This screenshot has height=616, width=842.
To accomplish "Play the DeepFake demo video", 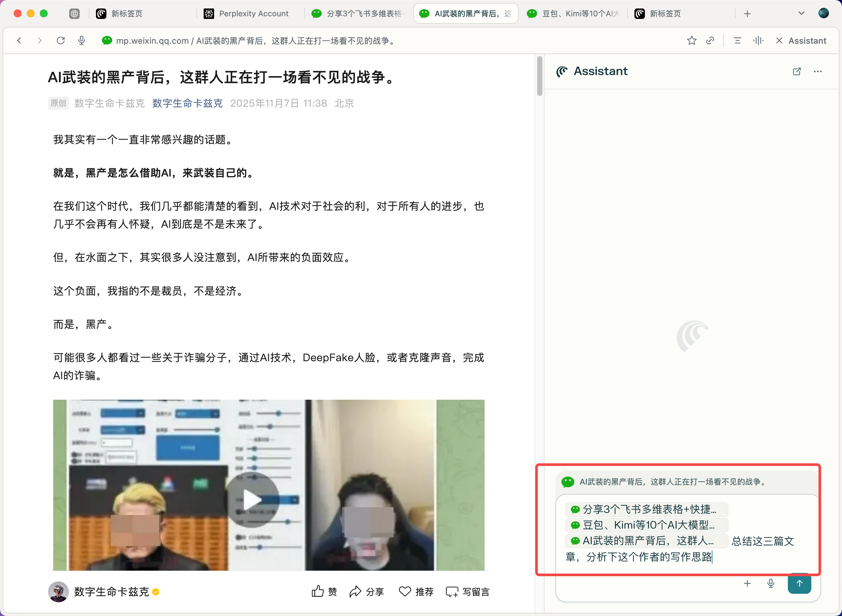I will (x=252, y=499).
